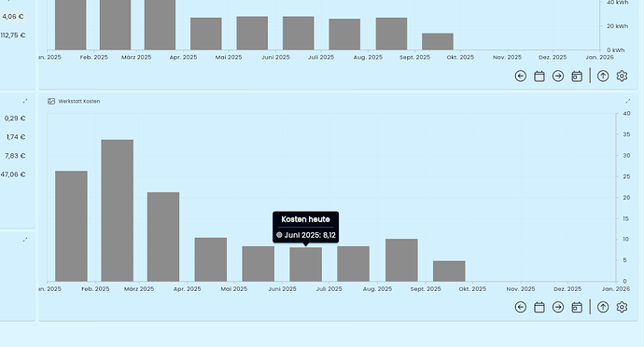Image resolution: width=644 pixels, height=347 pixels.
Task: Select the Aug. 2025 bar in Werkstatt Kosten chart
Action: click(401, 260)
